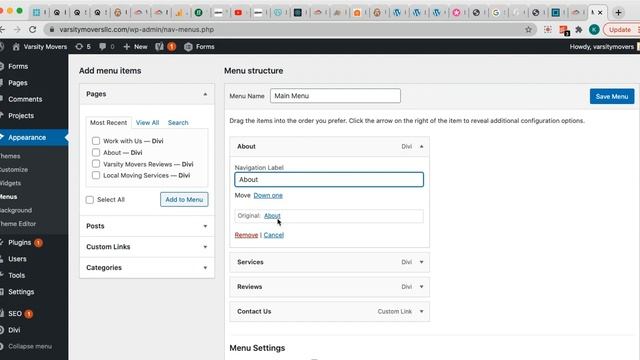Click the YouTube tab icon
This screenshot has height=360, width=640.
click(x=238, y=13)
